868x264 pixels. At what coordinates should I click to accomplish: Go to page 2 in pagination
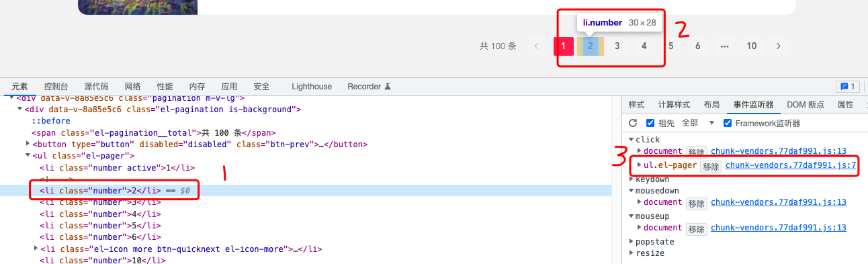(591, 46)
